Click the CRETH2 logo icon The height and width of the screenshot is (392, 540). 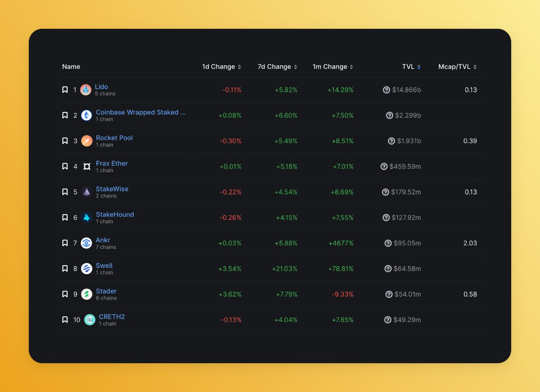(x=90, y=320)
